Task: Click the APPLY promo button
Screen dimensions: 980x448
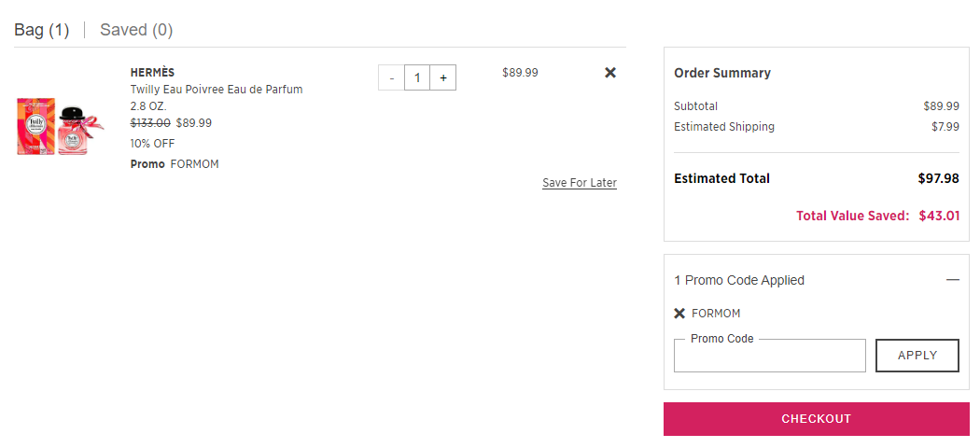Action: [x=917, y=356]
